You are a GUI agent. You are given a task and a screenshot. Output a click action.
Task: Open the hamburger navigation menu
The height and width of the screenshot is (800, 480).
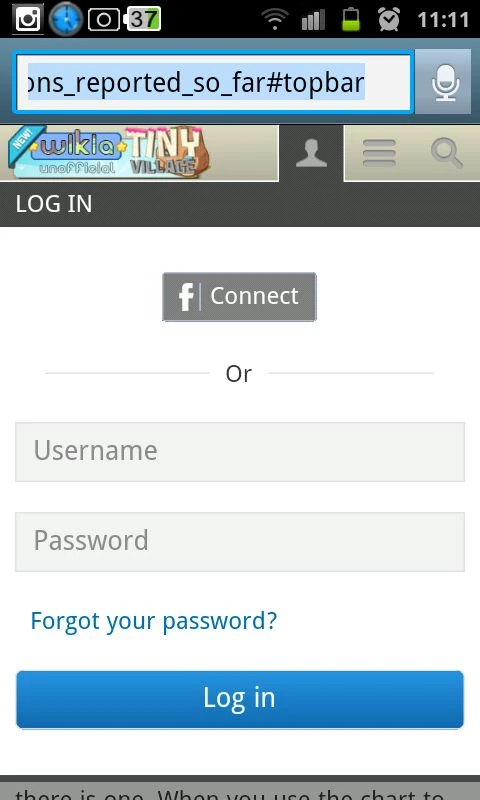[379, 153]
